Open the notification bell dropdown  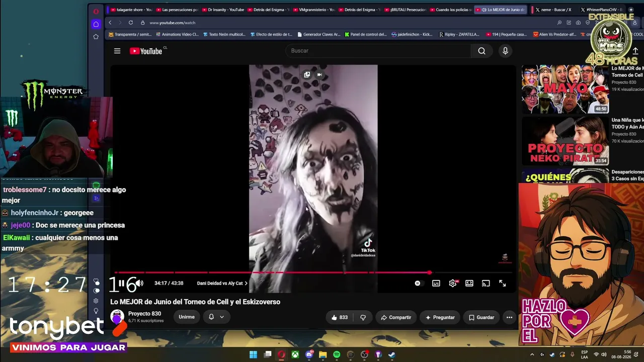tap(216, 317)
